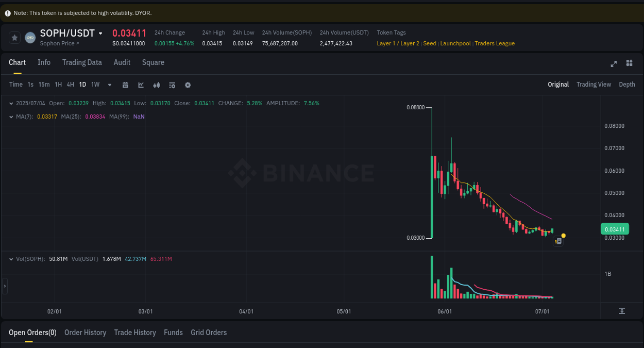Open the panel layout widget icon
The image size is (644, 348).
coord(629,63)
